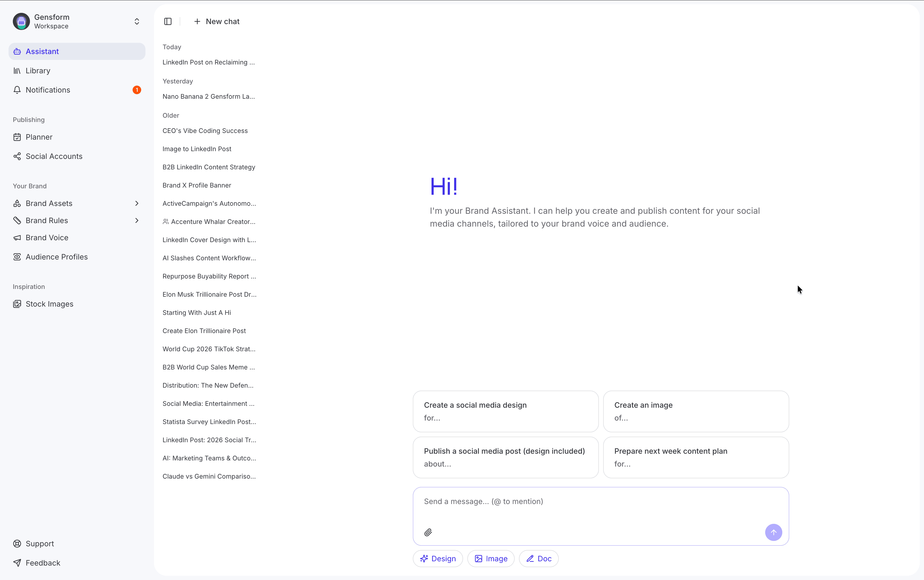This screenshot has width=924, height=580.
Task: Click the plus icon for New chat
Action: click(x=197, y=21)
